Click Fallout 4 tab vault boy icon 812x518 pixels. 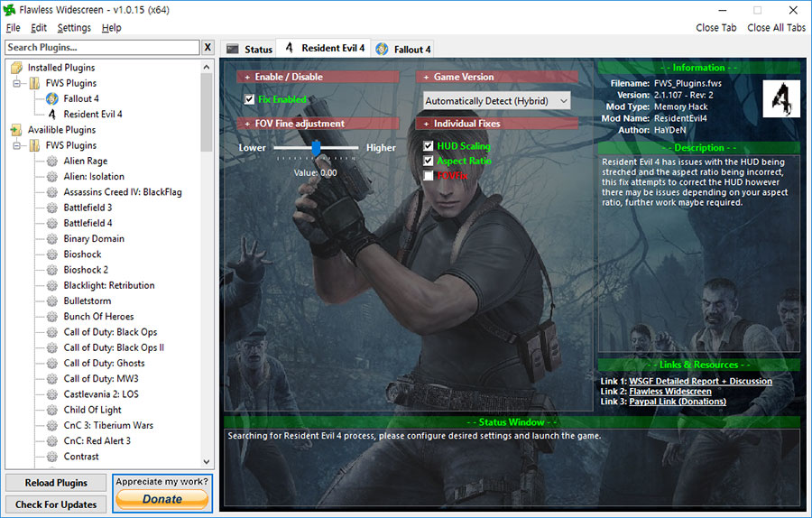point(383,50)
